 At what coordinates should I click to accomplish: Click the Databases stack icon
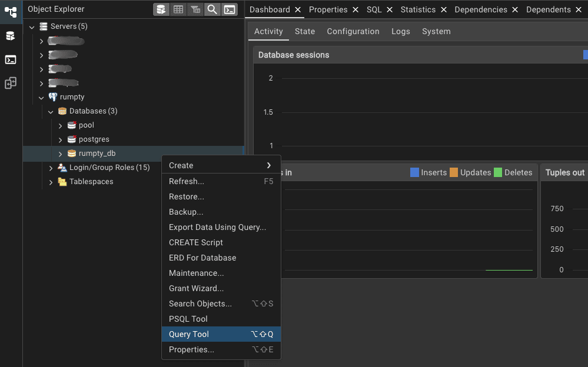tap(62, 111)
